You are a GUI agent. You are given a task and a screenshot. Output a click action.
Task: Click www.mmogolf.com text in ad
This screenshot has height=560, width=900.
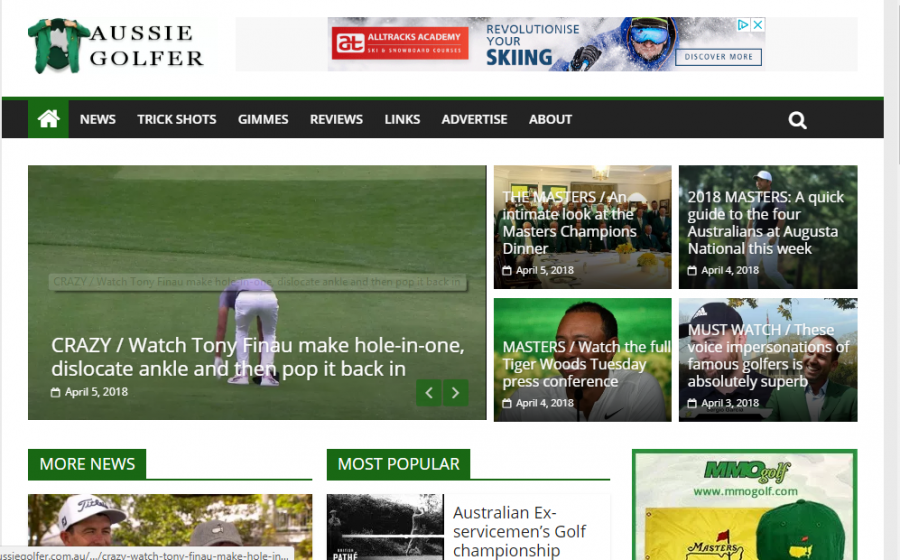pos(745,491)
